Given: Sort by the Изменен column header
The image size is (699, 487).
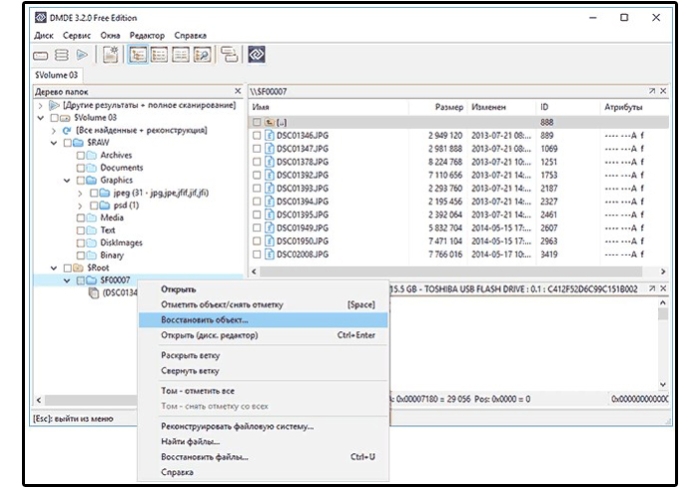Looking at the screenshot, I should (501, 107).
